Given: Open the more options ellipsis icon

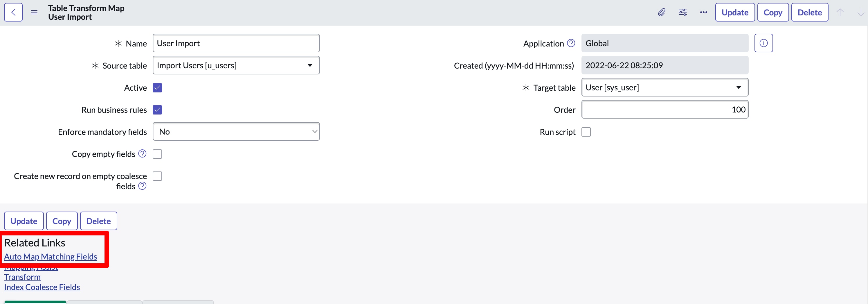Looking at the screenshot, I should click(x=703, y=12).
